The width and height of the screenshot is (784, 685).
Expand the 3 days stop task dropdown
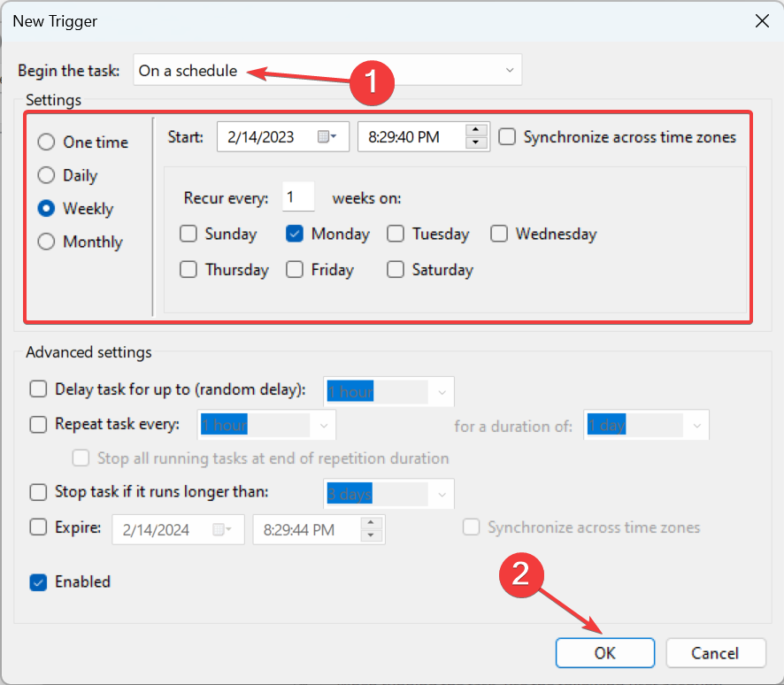(388, 494)
